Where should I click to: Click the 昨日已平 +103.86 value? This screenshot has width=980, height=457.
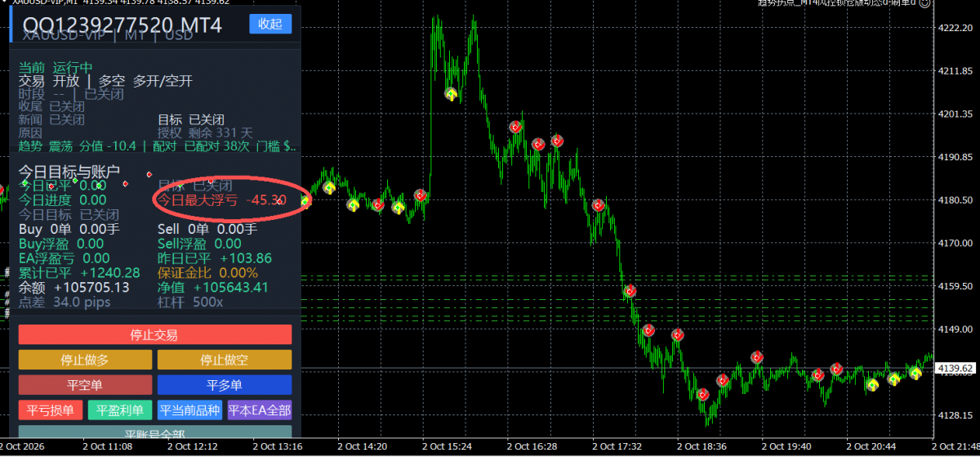[214, 258]
